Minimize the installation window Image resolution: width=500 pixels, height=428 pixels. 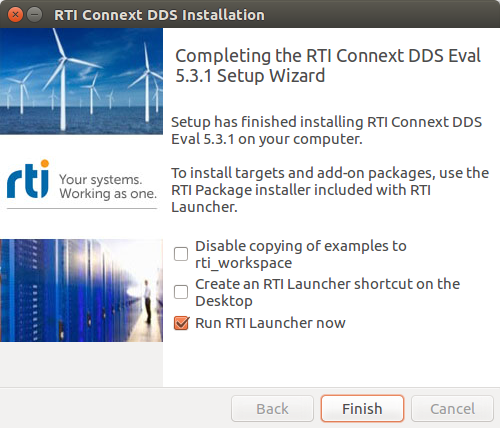34,15
